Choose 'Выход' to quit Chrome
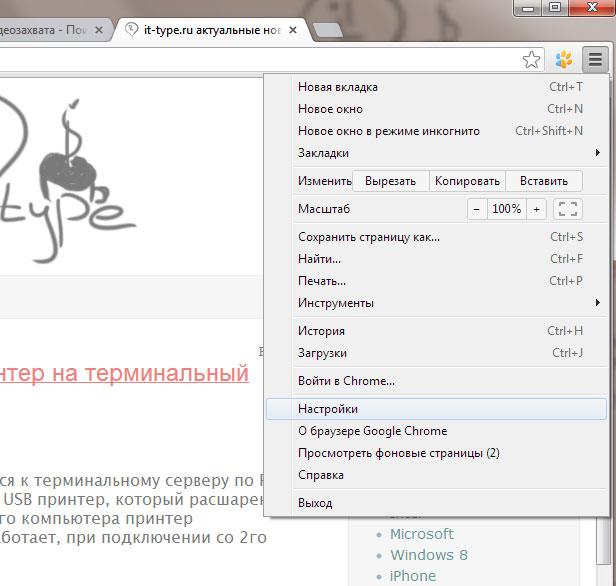Screen dimensions: 616x586 pos(436,503)
